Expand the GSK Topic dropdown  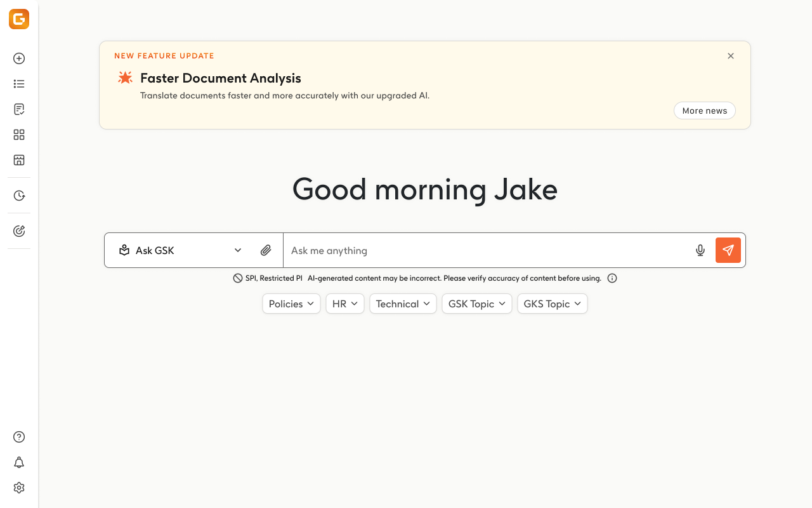coord(477,304)
